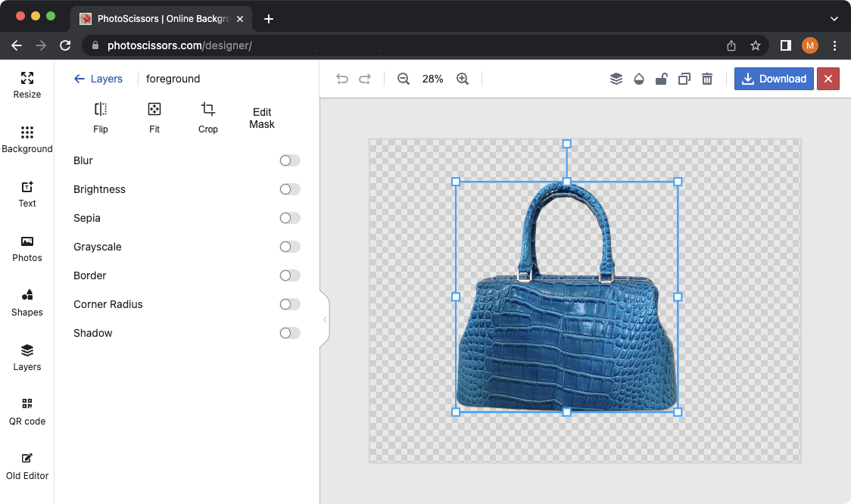851x504 pixels.
Task: Undo the last action
Action: pyautogui.click(x=341, y=79)
